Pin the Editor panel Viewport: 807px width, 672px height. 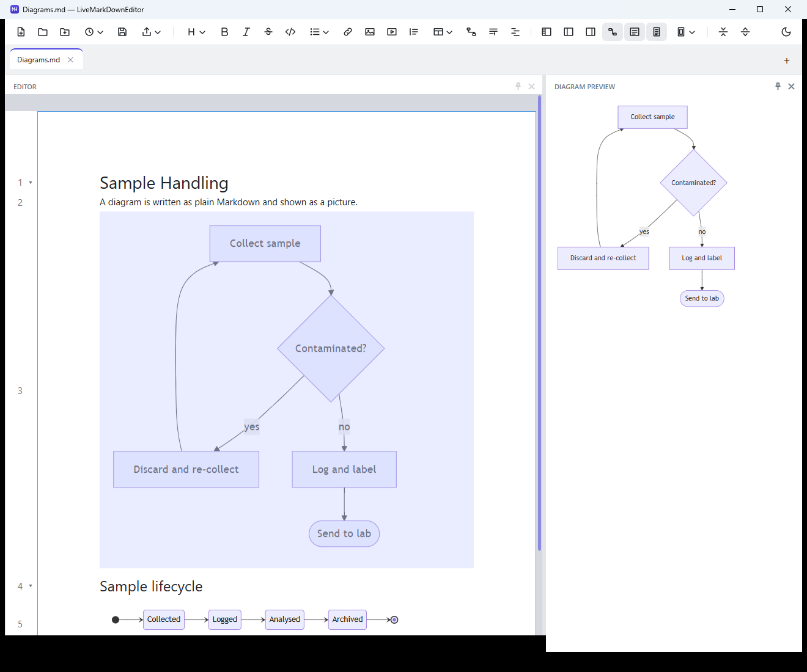click(x=518, y=86)
